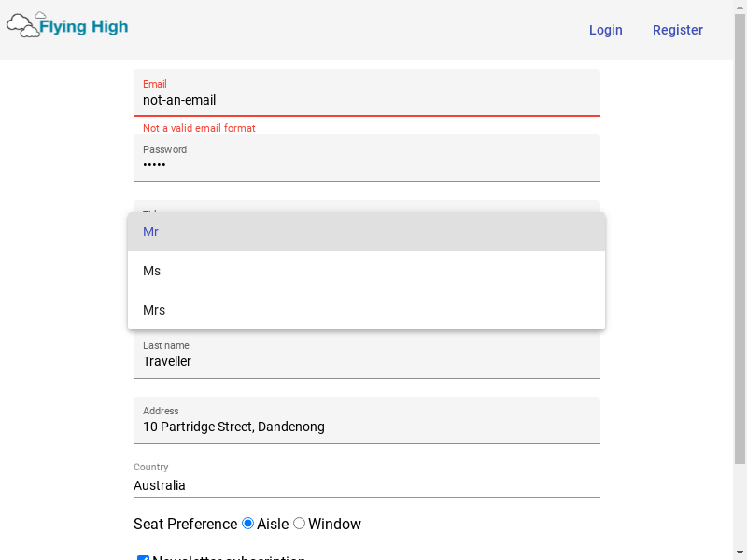Screen dimensions: 747x560
Task: Click the Last name field with Traveller
Action: coord(366,355)
